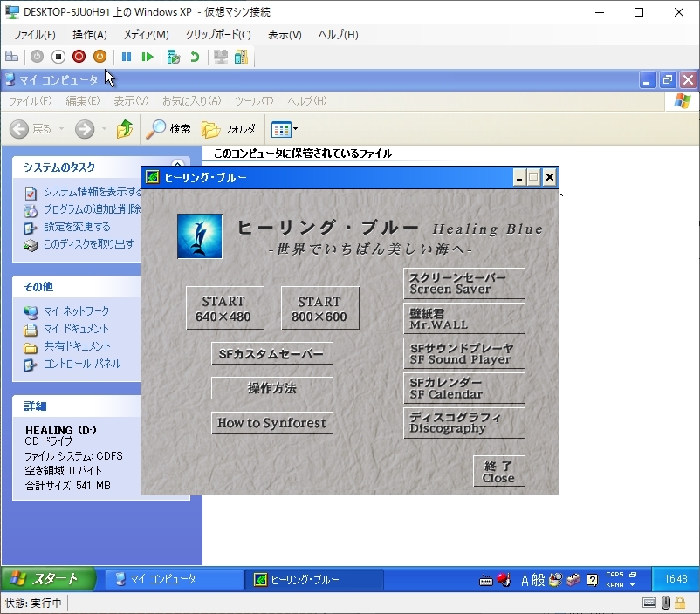Open マイ ネットワーク link
Image resolution: width=700 pixels, height=614 pixels.
[76, 311]
